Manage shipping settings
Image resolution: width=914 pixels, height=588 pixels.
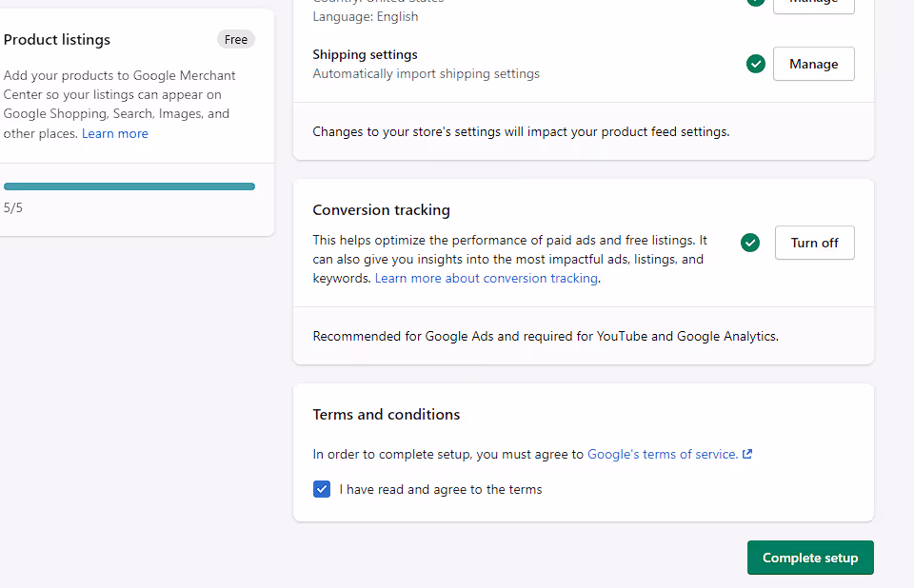tap(814, 64)
